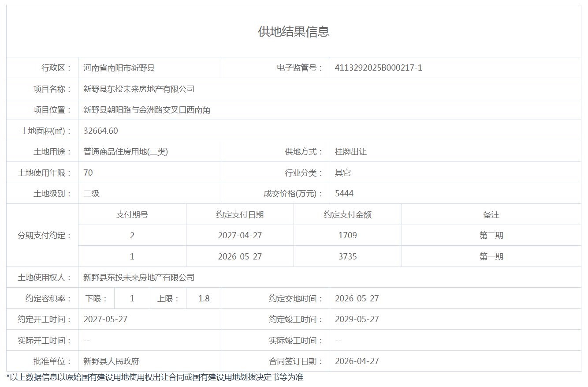
Task: Click the footnote starting with *以上数据信息
Action: 155,377
